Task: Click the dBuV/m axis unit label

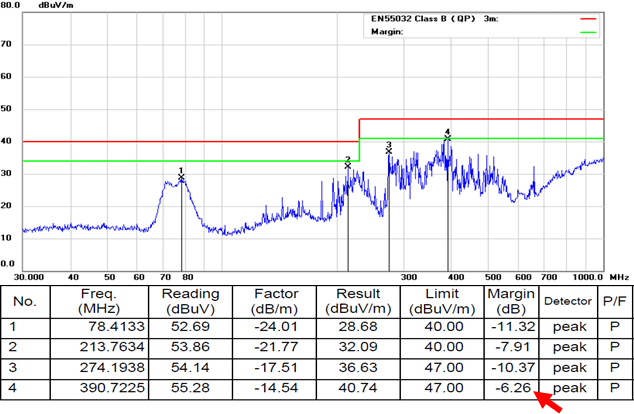Action: (56, 6)
